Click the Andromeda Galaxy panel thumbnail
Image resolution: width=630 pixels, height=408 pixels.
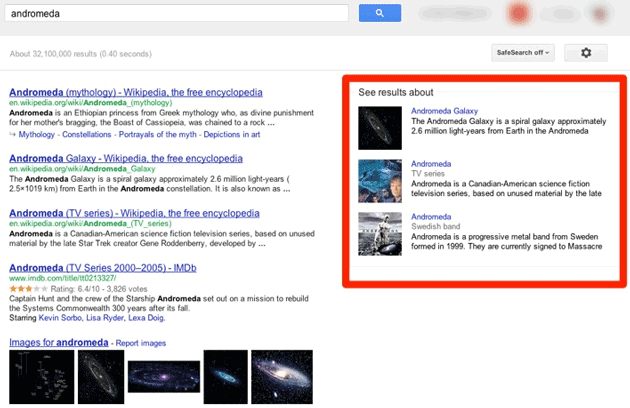tap(380, 128)
